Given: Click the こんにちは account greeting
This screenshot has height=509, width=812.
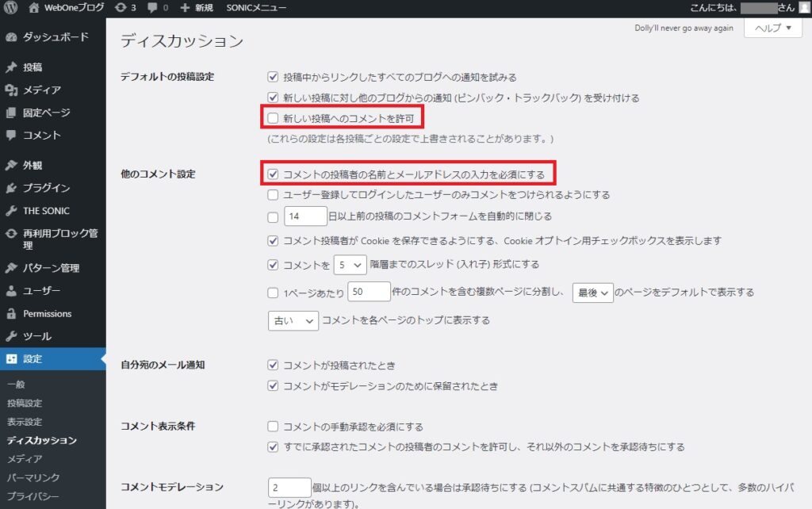Looking at the screenshot, I should coord(742,7).
